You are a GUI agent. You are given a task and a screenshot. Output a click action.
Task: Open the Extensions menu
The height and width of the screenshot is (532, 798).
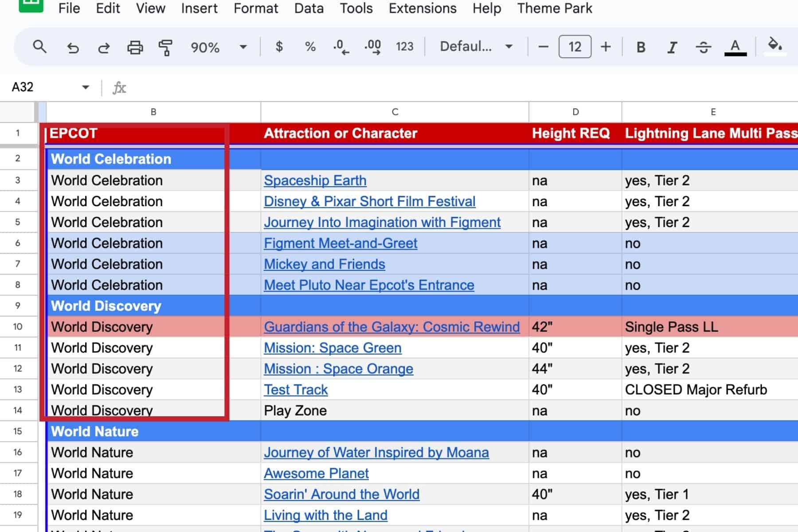click(422, 8)
